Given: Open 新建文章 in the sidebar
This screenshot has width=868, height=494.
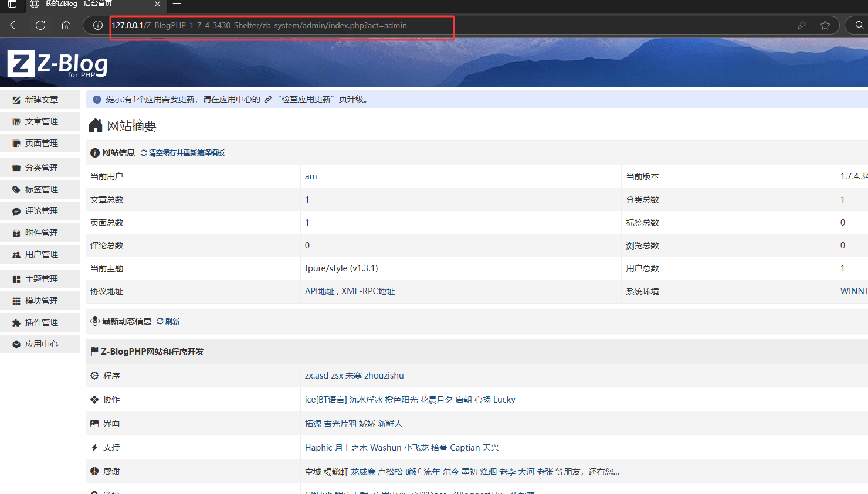Looking at the screenshot, I should pyautogui.click(x=40, y=100).
